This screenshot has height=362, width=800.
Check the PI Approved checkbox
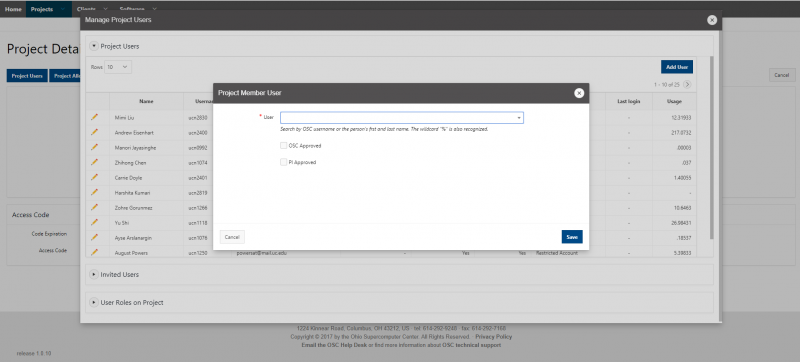tap(283, 162)
